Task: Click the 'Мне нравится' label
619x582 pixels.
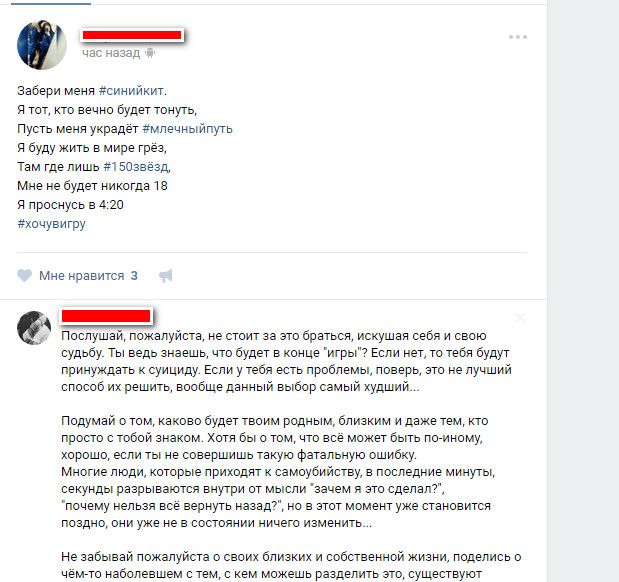Action: pos(82,276)
